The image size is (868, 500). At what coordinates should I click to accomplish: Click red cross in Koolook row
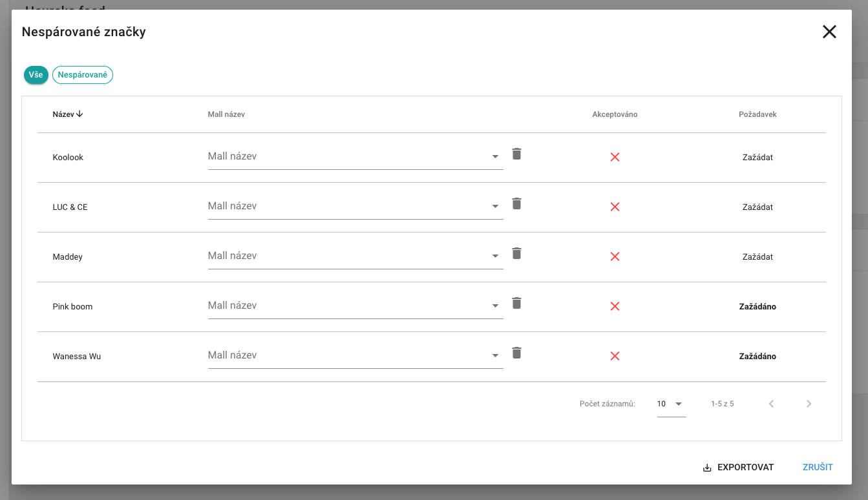click(615, 157)
